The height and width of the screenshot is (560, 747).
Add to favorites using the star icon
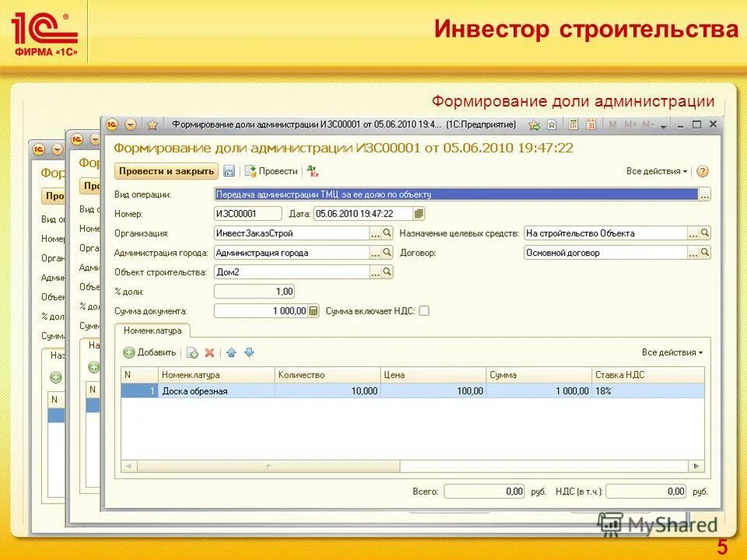(153, 124)
